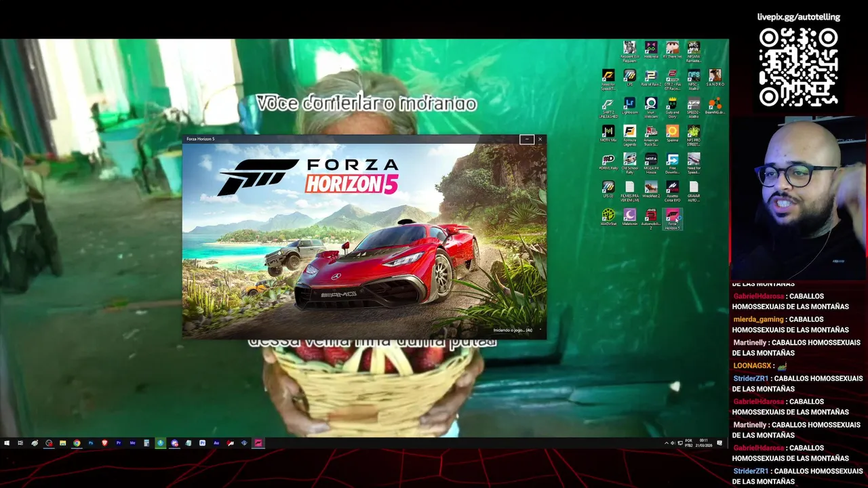The image size is (868, 488).
Task: Minimize the Forza Horizon 5 launcher window
Action: (527, 139)
